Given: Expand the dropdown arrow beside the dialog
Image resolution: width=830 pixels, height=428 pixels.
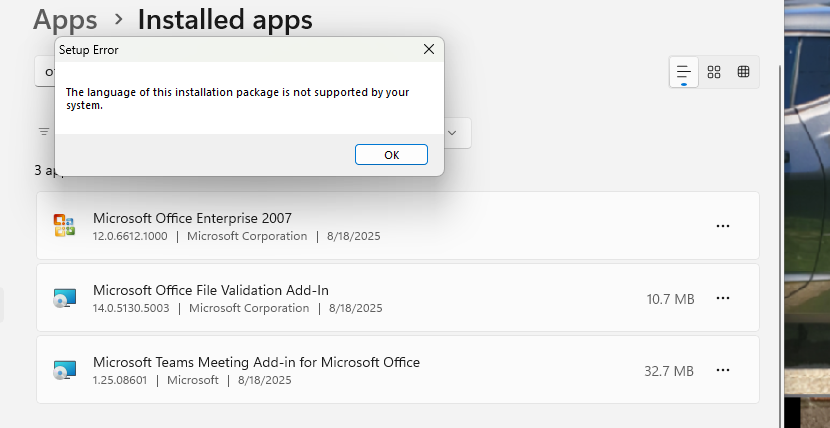Looking at the screenshot, I should coord(453,132).
